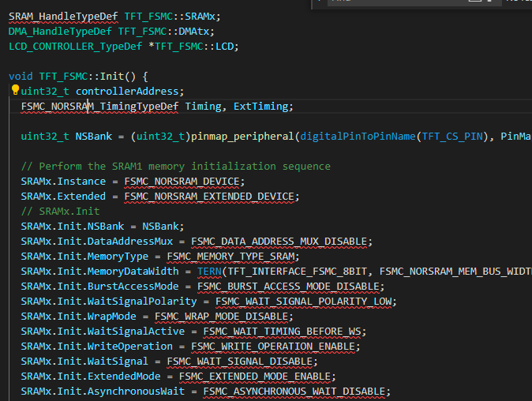Screen dimensions: 532x401
Task: Click the WriteOperation member name
Action: coord(130,347)
